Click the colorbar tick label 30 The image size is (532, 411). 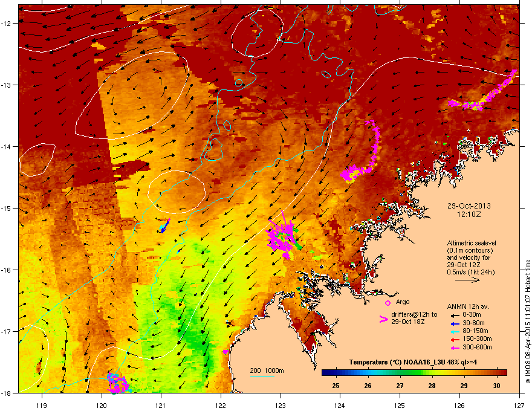coord(496,386)
